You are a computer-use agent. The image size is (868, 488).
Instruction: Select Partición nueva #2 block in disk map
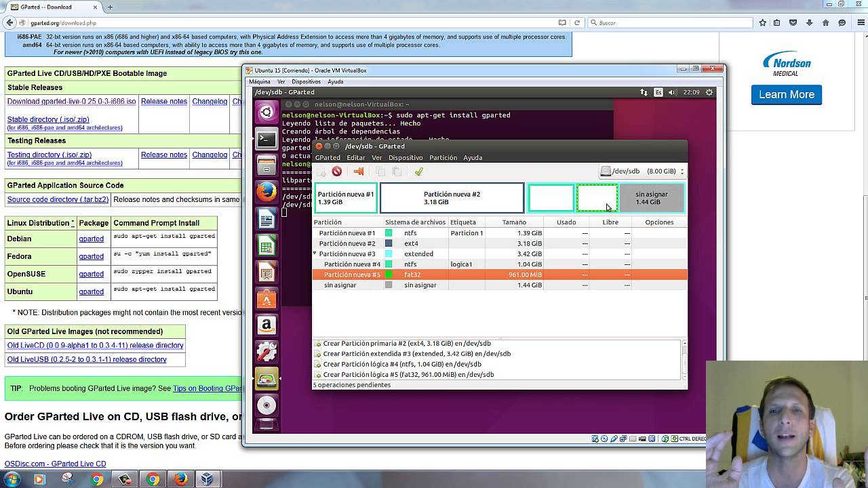[452, 198]
